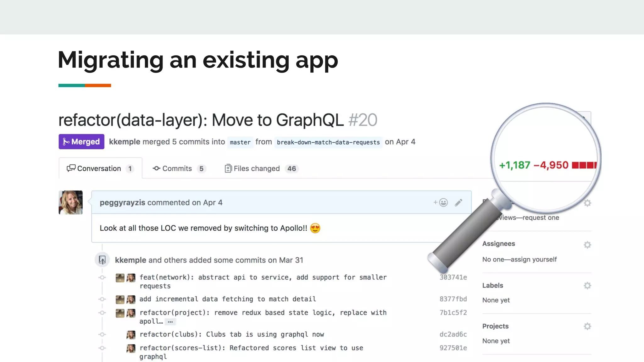
Task: Open Projects settings gear
Action: pyautogui.click(x=587, y=326)
